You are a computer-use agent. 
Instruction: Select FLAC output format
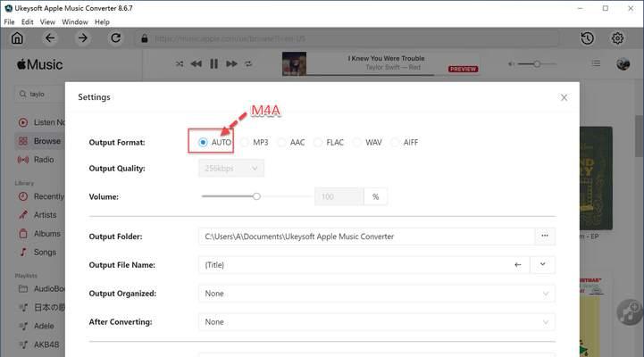[x=329, y=143]
